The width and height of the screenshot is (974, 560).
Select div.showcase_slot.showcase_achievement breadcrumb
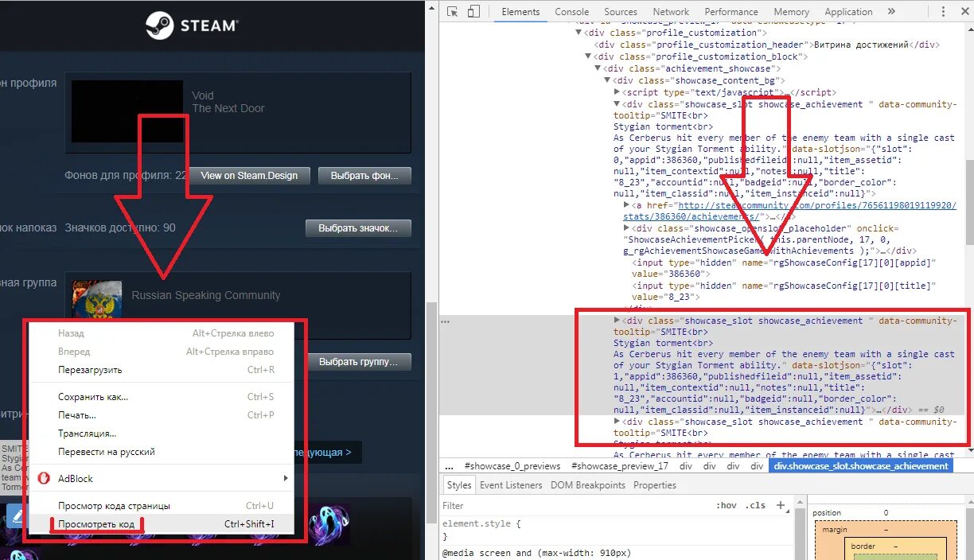[x=862, y=466]
